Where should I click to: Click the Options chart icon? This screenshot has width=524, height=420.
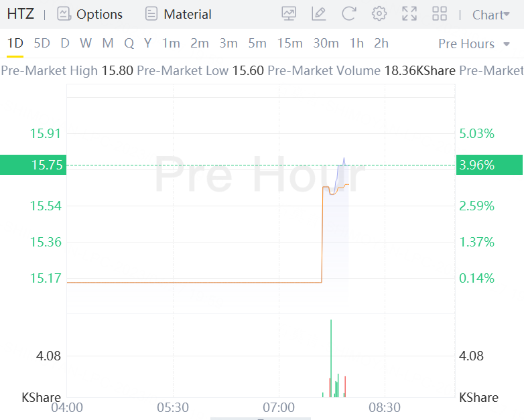[x=64, y=14]
